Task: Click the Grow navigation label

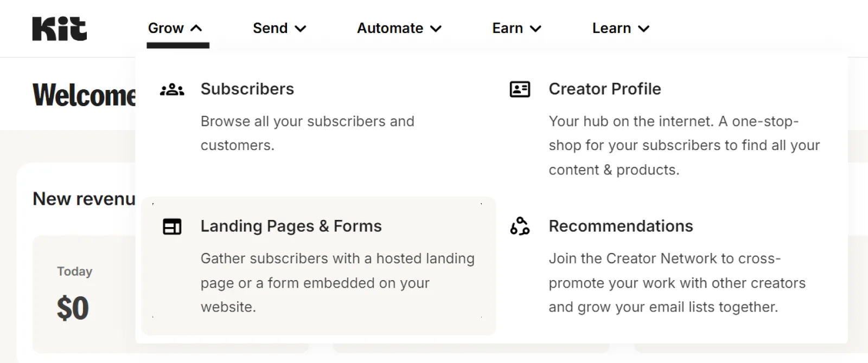Action: tap(166, 28)
